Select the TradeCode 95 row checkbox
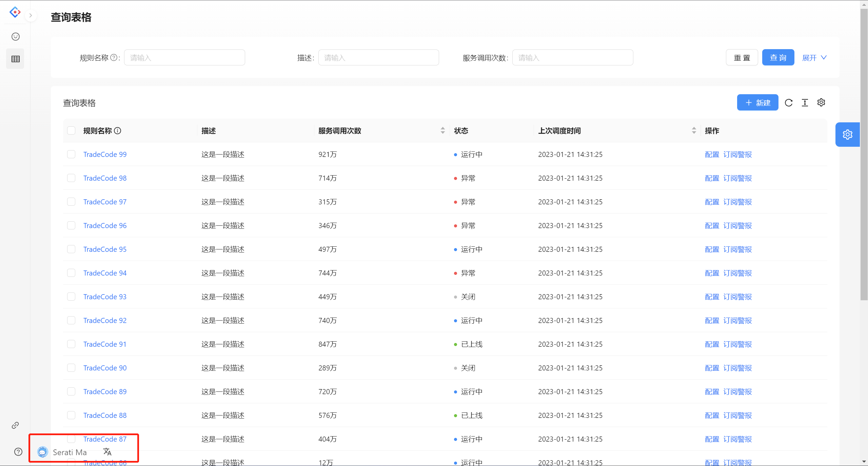Viewport: 868px width, 466px height. (x=71, y=249)
